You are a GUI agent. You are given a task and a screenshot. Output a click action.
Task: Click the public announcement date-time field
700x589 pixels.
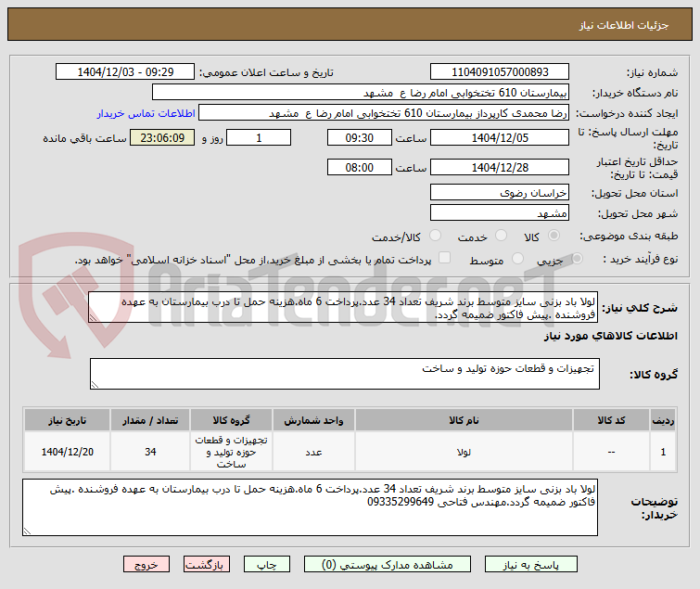125,72
